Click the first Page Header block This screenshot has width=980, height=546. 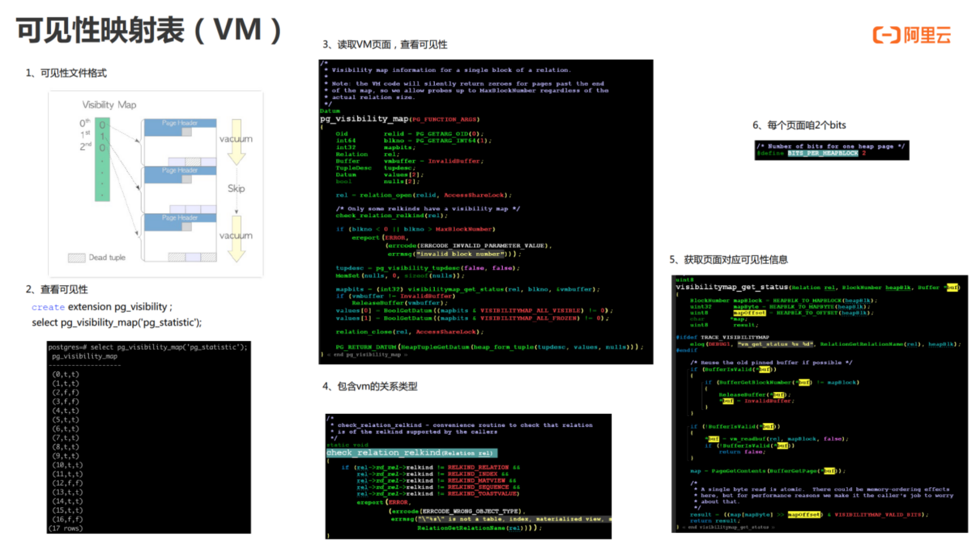(180, 123)
